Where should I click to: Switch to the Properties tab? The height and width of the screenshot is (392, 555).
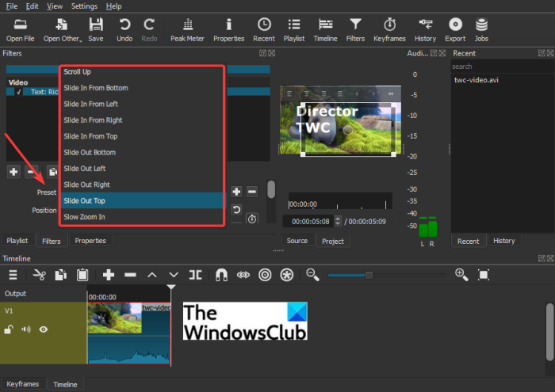(90, 241)
